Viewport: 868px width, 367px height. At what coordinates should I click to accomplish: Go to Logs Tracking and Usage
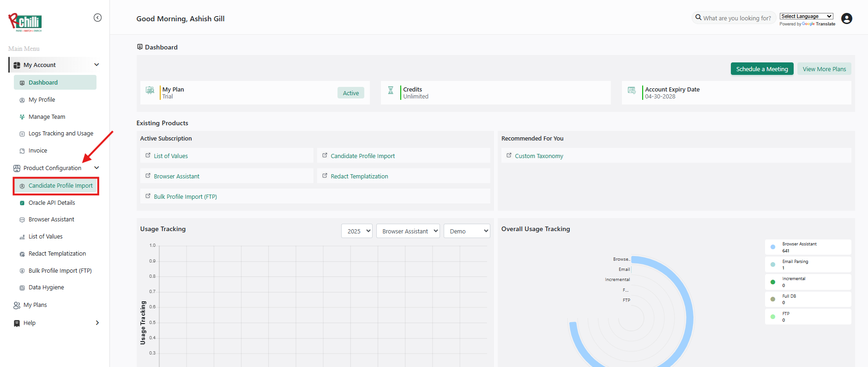tap(60, 134)
